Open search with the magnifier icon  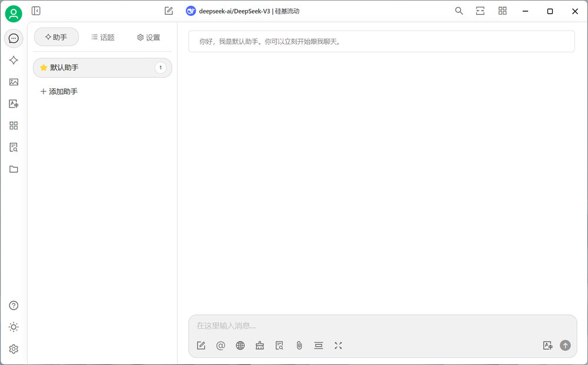point(459,11)
